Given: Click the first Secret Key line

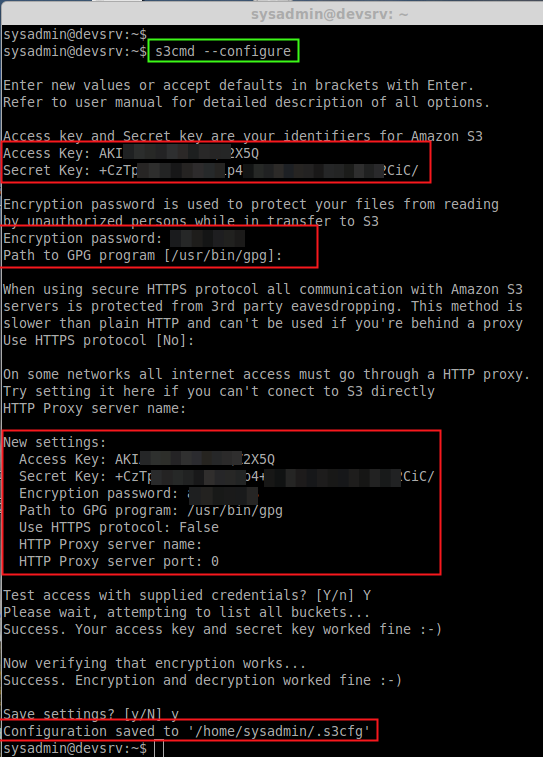Looking at the screenshot, I should click(210, 170).
